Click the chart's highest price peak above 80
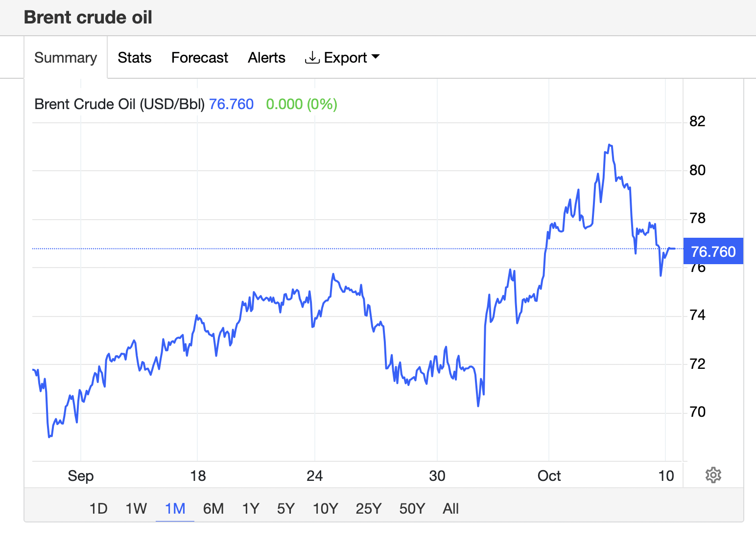This screenshot has width=756, height=543. coord(610,145)
